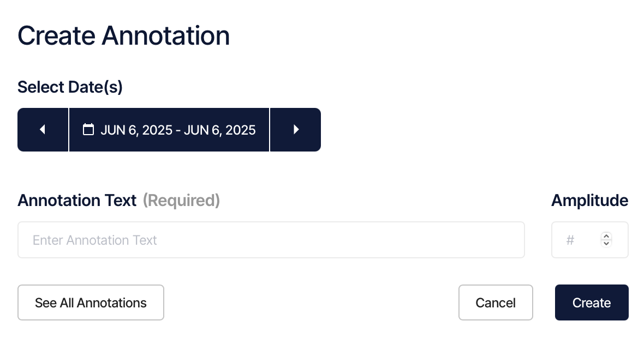Click the See All Annotations button
644x339 pixels.
91,302
